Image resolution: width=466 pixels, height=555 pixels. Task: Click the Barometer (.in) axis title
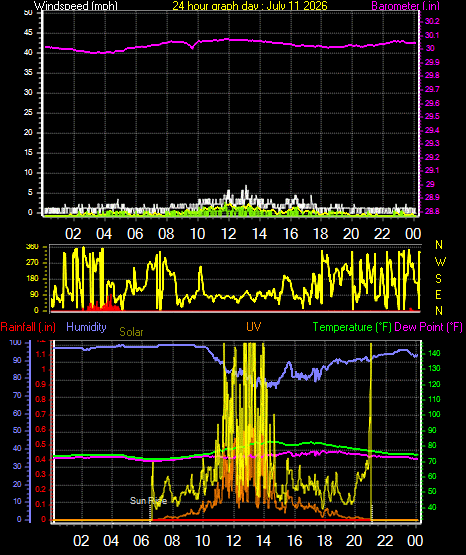click(x=405, y=6)
